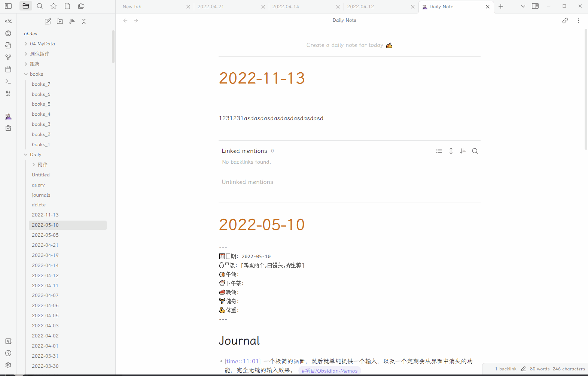The image size is (588, 376).
Task: Open the search panel icon
Action: pos(40,6)
